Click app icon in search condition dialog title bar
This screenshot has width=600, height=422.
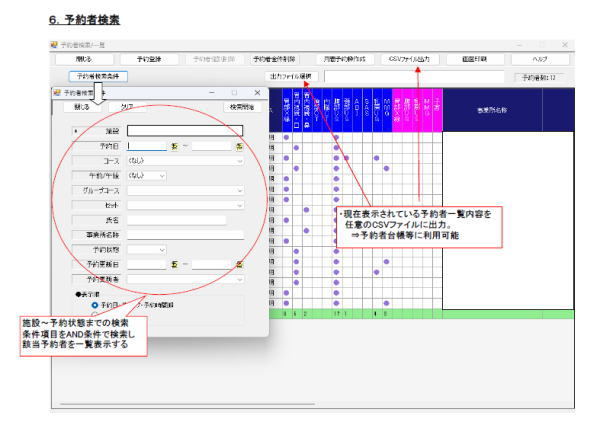tap(57, 93)
